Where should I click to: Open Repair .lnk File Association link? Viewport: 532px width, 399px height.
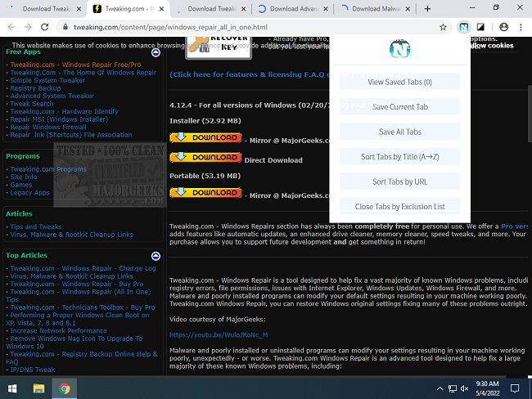point(71,135)
